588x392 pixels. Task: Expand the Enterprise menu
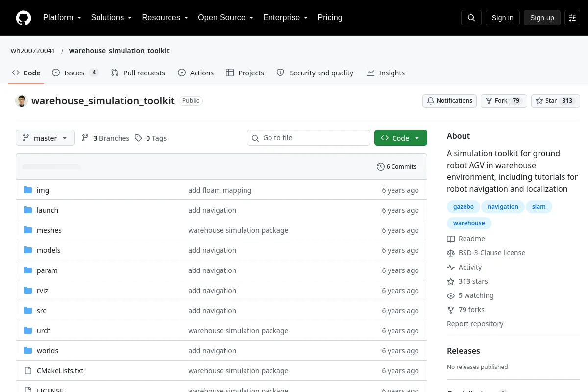pyautogui.click(x=286, y=18)
